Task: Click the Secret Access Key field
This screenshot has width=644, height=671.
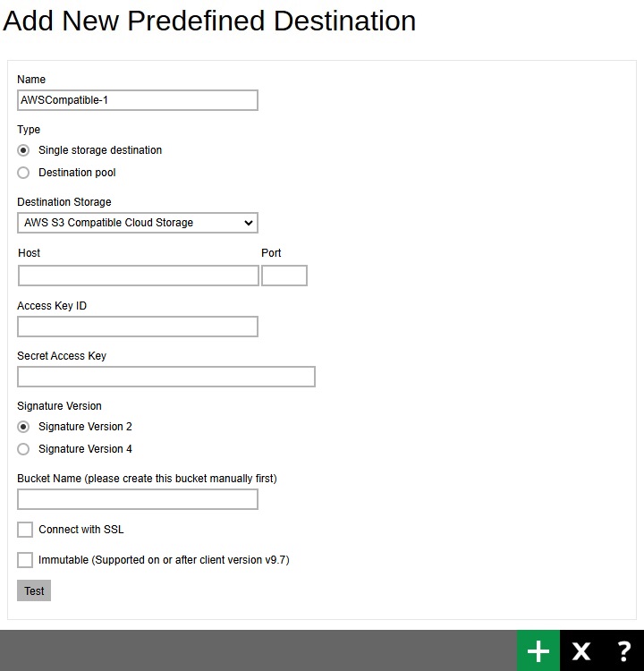Action: 166,377
